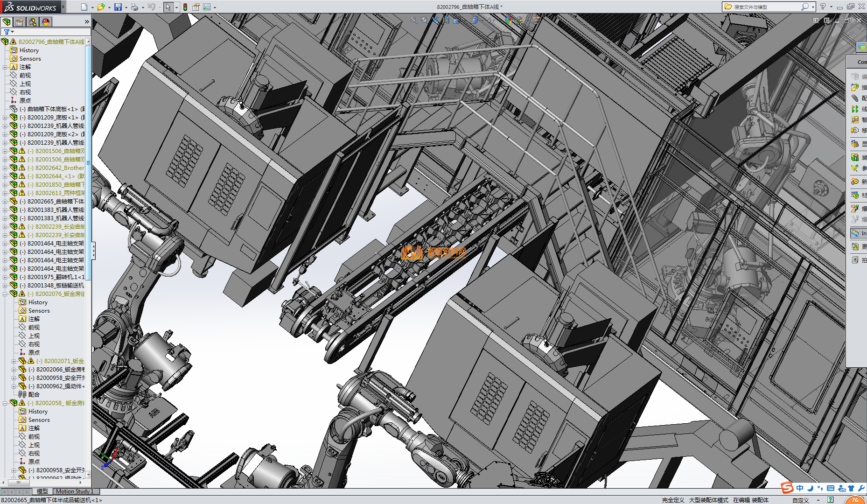The image size is (867, 504).
Task: Open the Print icon in toolbar
Action: (x=134, y=7)
